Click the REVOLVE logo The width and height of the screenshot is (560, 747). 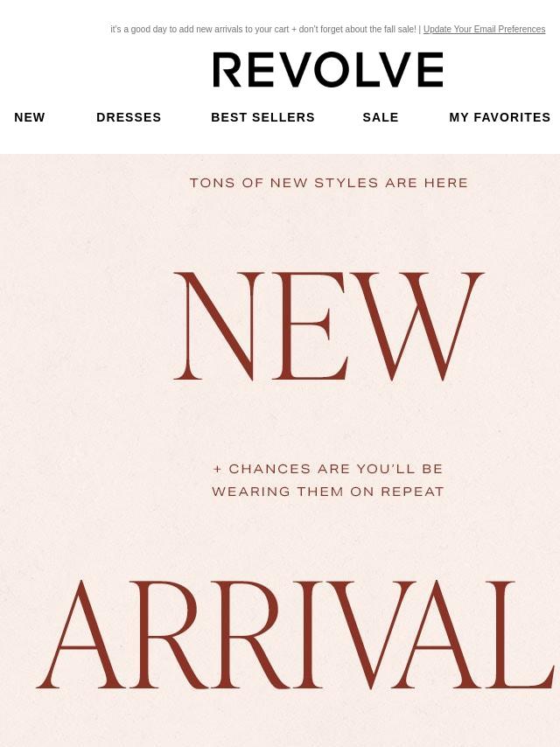point(328,70)
